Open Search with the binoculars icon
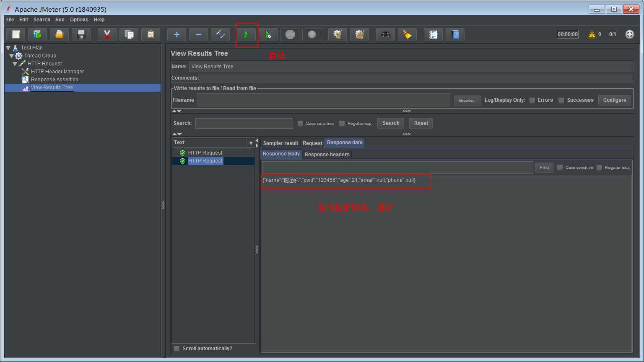This screenshot has width=644, height=362. coord(386,34)
